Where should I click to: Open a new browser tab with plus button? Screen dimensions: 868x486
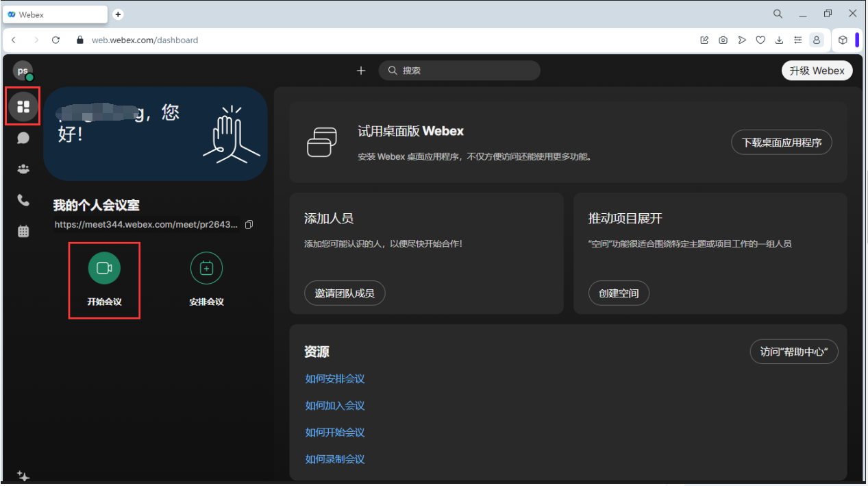pos(118,14)
